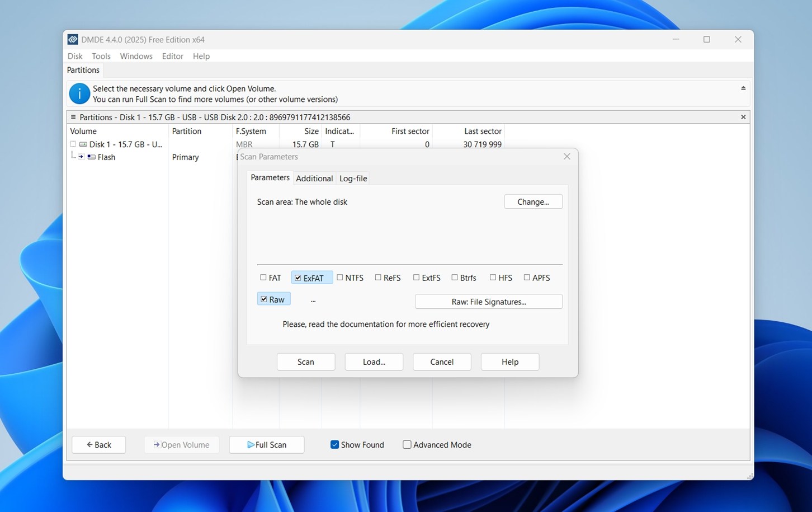The height and width of the screenshot is (512, 812).
Task: Click the ellipsis next to the Raw checkbox
Action: pyautogui.click(x=313, y=300)
